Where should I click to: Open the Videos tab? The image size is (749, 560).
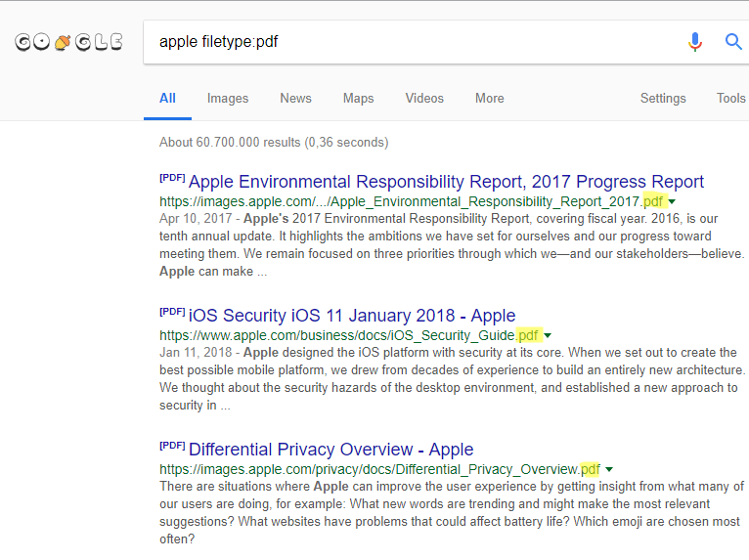[x=424, y=99]
